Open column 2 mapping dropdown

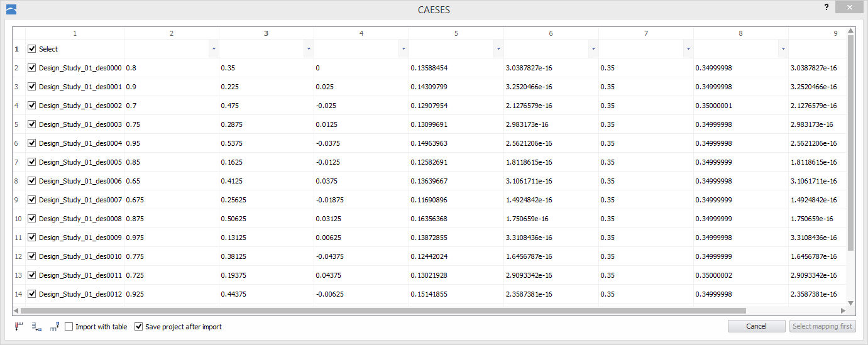tap(214, 49)
